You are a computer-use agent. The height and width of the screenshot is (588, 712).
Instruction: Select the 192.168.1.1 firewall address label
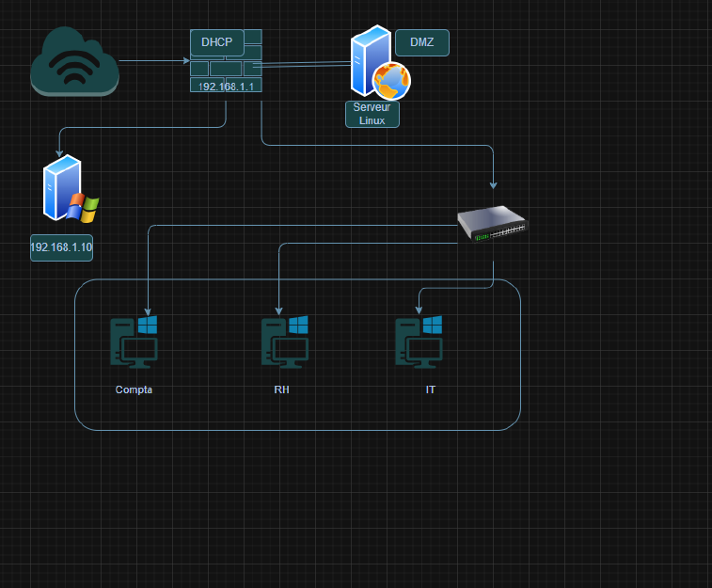[226, 86]
